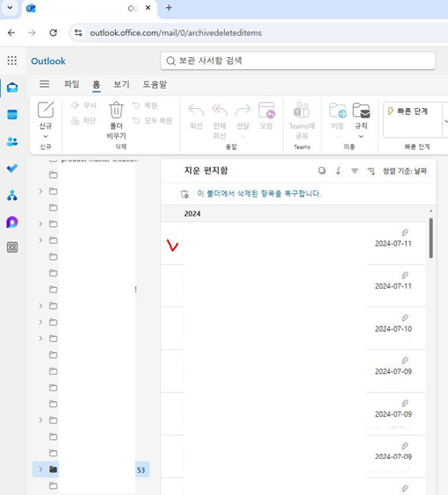The height and width of the screenshot is (495, 448).
Task: Switch to the 보기 ribbon tab
Action: coord(121,84)
